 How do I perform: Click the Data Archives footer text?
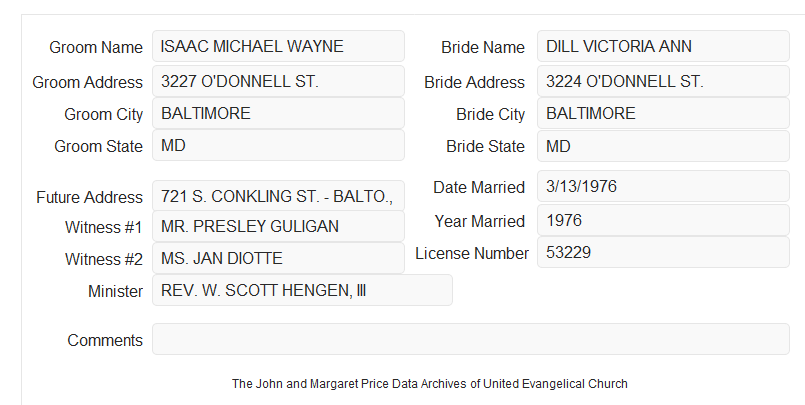(x=430, y=383)
